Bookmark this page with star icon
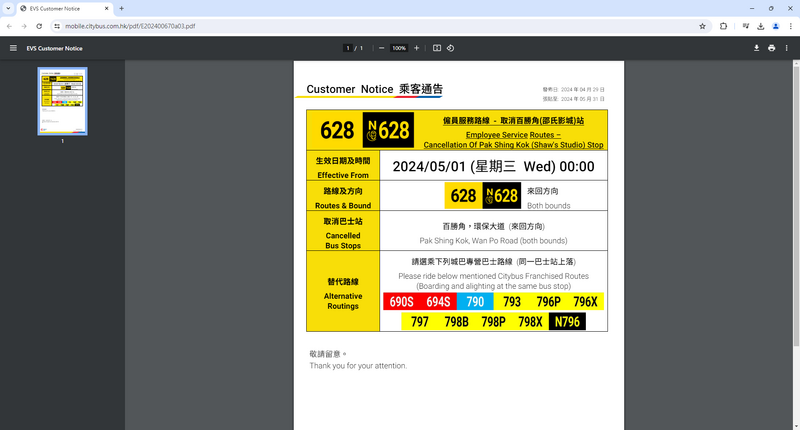Image resolution: width=800 pixels, height=430 pixels. (703, 26)
